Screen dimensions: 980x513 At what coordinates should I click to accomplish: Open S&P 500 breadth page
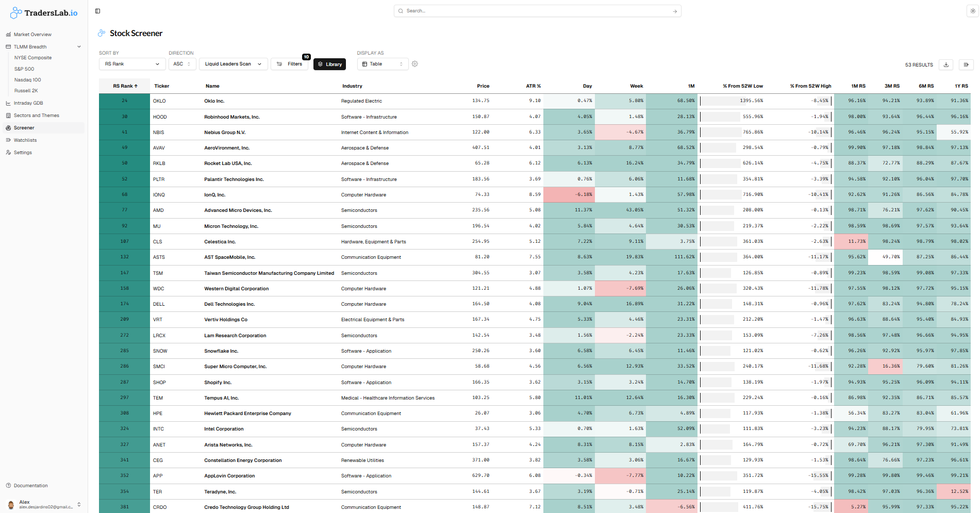(24, 69)
